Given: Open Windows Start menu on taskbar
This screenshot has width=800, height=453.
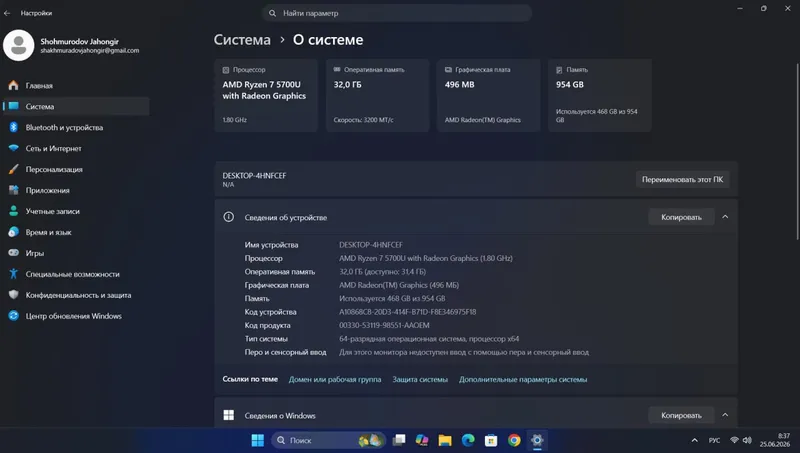Looking at the screenshot, I should point(258,440).
